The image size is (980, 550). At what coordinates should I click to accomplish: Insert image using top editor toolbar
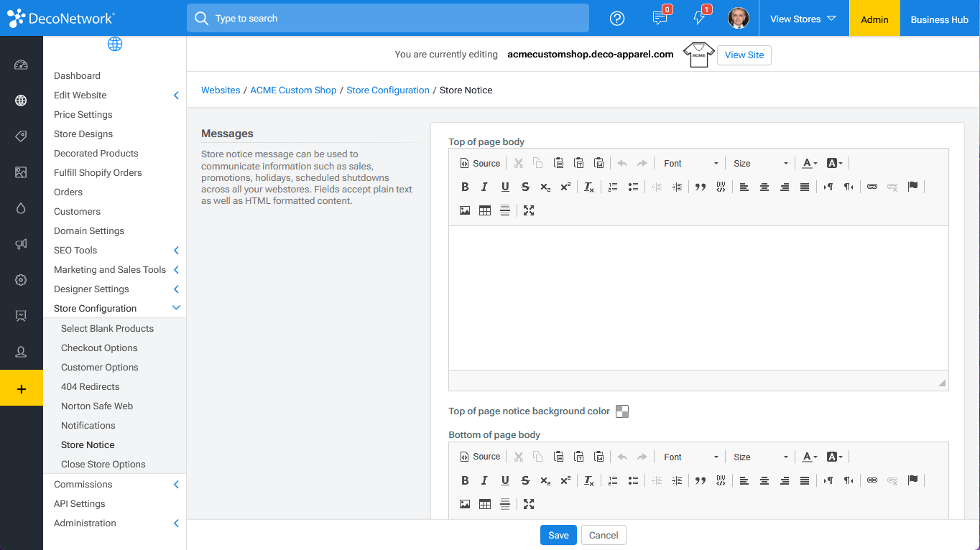click(x=465, y=210)
